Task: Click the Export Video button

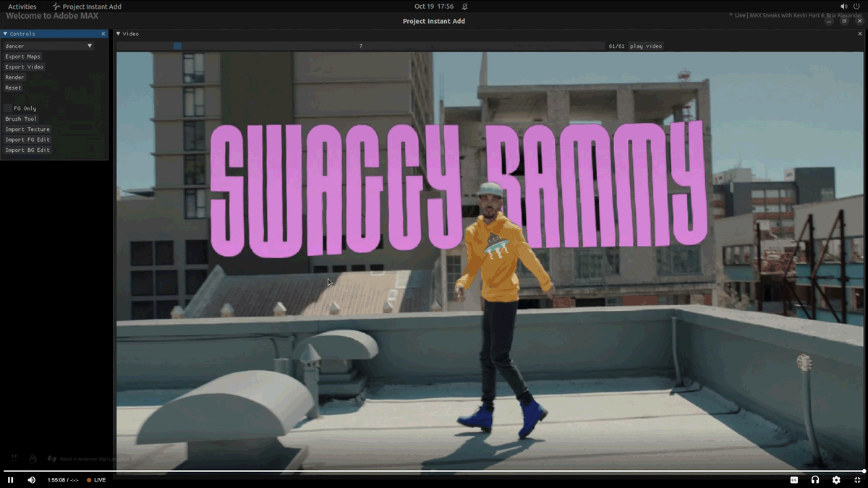Action: point(25,67)
